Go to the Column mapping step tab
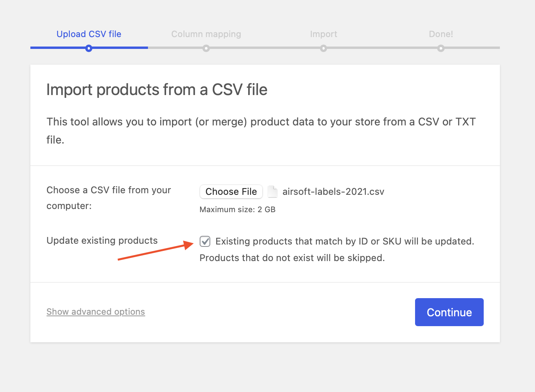Image resolution: width=535 pixels, height=392 pixels. [x=206, y=34]
